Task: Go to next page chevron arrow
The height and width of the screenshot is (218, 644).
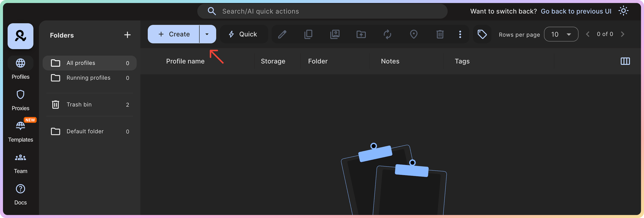Action: pos(623,34)
